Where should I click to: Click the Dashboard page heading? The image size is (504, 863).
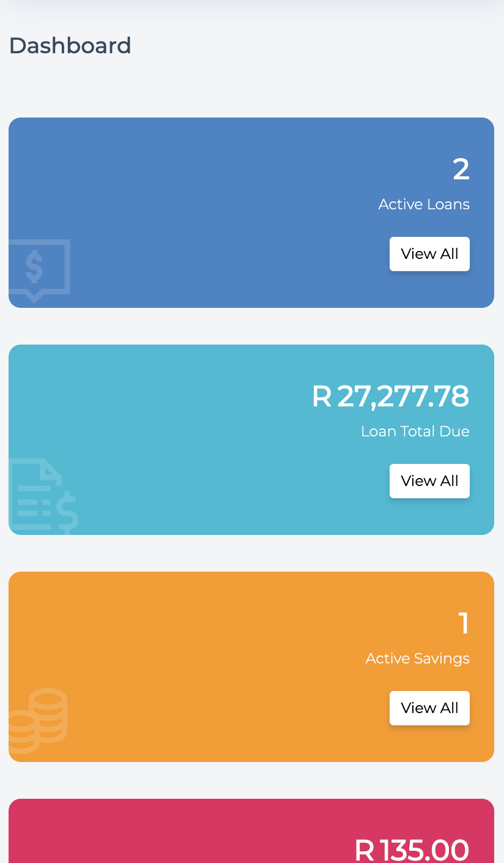tap(70, 46)
